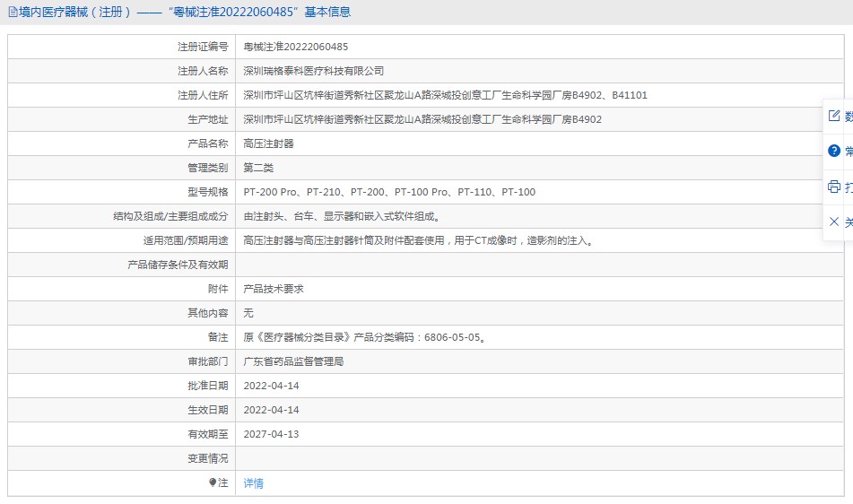Select the attachment value 产品技术要求
Screen dimensions: 853x504
[x=273, y=289]
